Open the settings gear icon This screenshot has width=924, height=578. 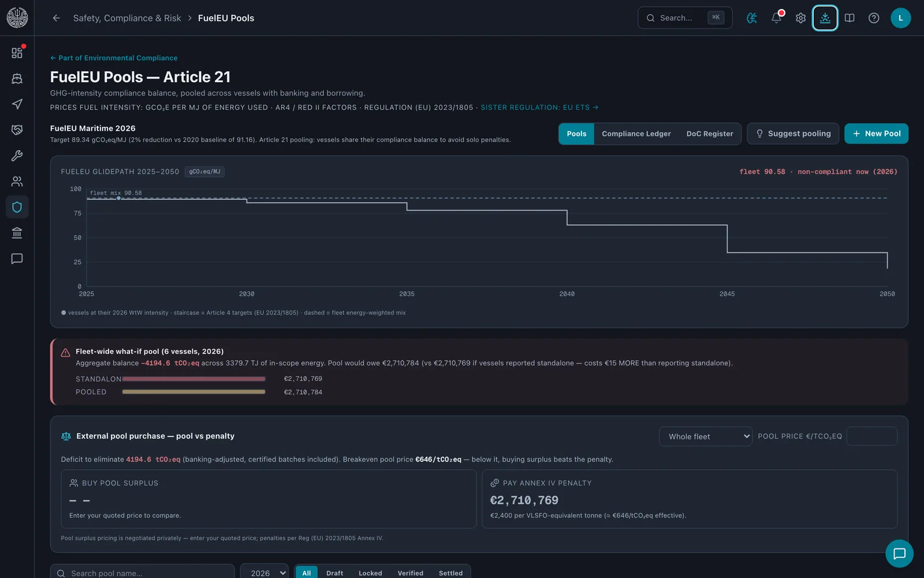pyautogui.click(x=800, y=18)
